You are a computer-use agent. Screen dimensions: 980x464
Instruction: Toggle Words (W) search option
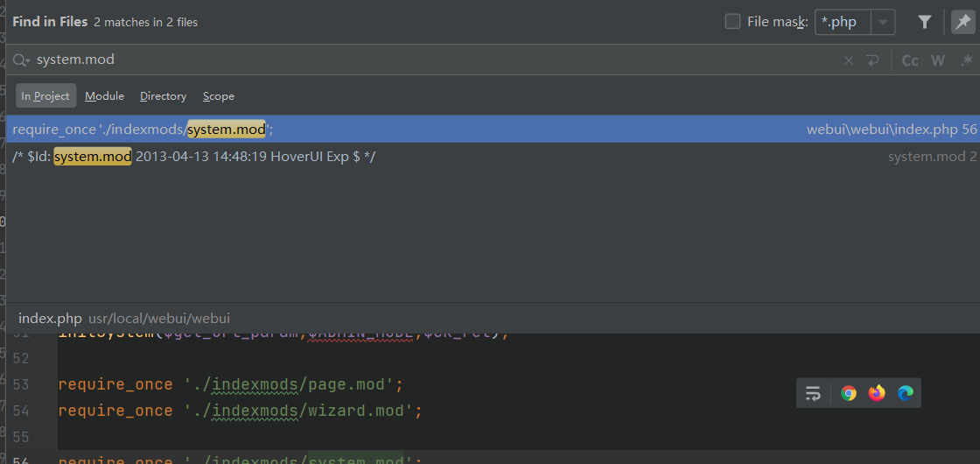[938, 60]
